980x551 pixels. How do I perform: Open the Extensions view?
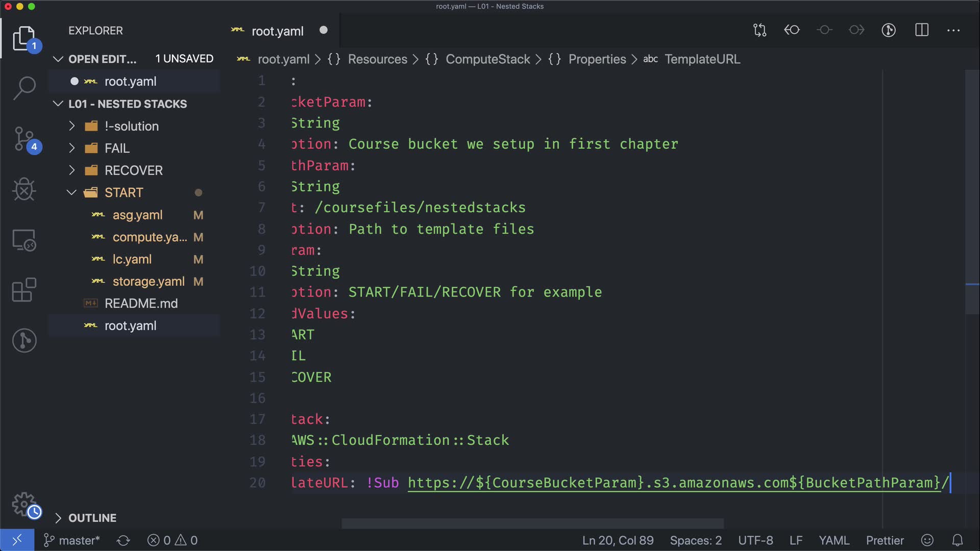pyautogui.click(x=24, y=290)
